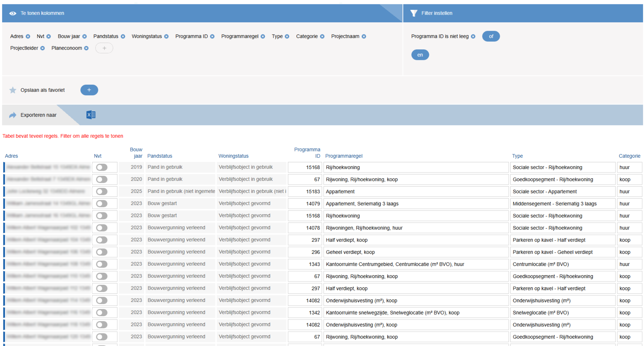Viewport: 644px width, 346px height.
Task: Remove the Projectnaam column chip
Action: click(x=364, y=36)
